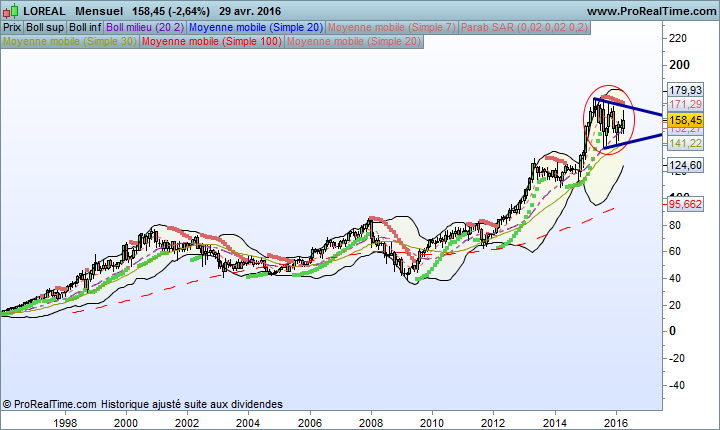Click the 141,22 price label on the axis
Screen dimensions: 720x430
(685, 143)
